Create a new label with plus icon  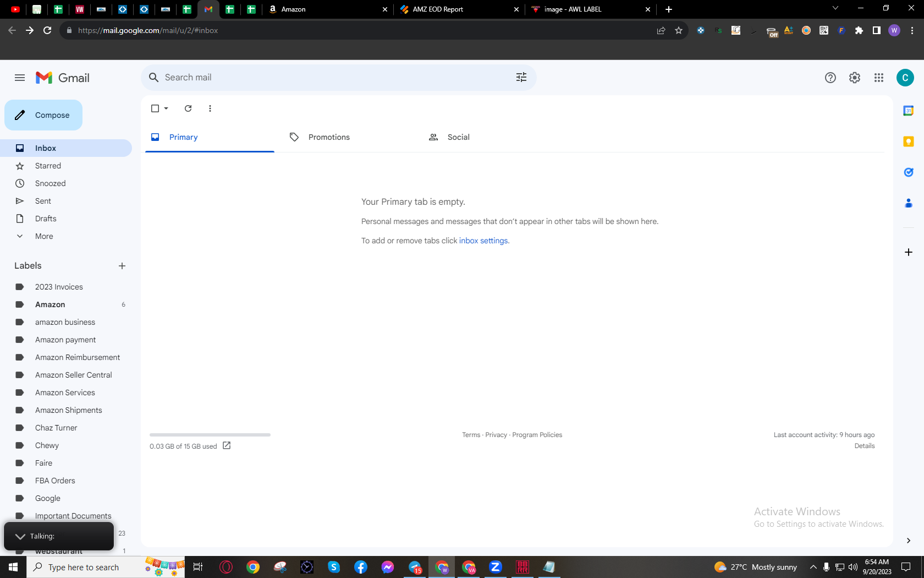click(122, 266)
